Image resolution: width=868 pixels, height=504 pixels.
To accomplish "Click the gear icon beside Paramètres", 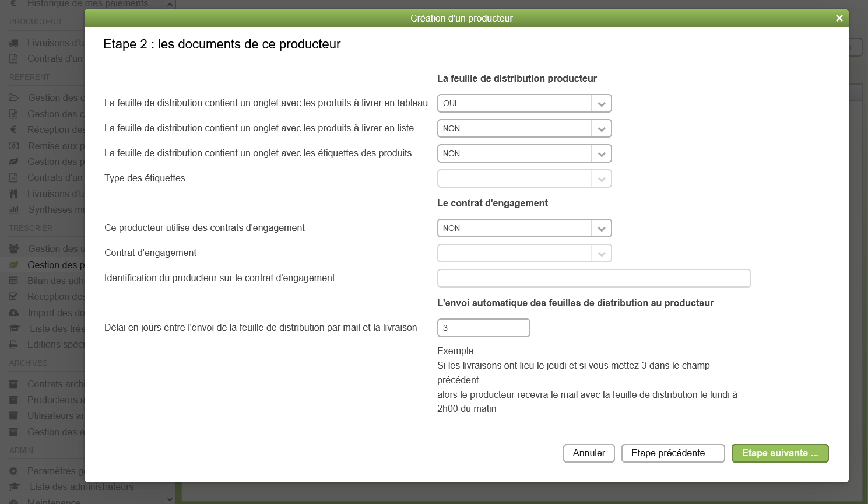I will click(14, 471).
